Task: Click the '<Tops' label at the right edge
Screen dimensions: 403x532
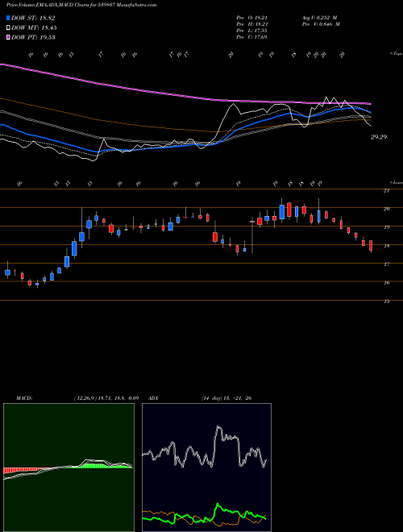Action: (x=397, y=54)
